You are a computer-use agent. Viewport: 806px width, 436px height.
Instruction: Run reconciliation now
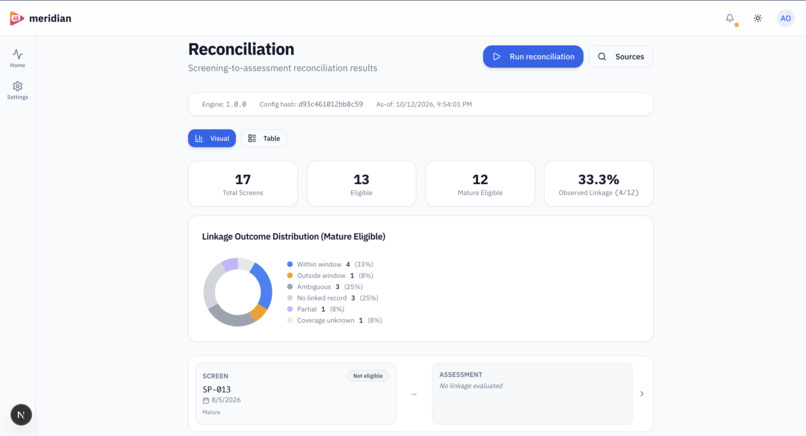click(x=533, y=57)
